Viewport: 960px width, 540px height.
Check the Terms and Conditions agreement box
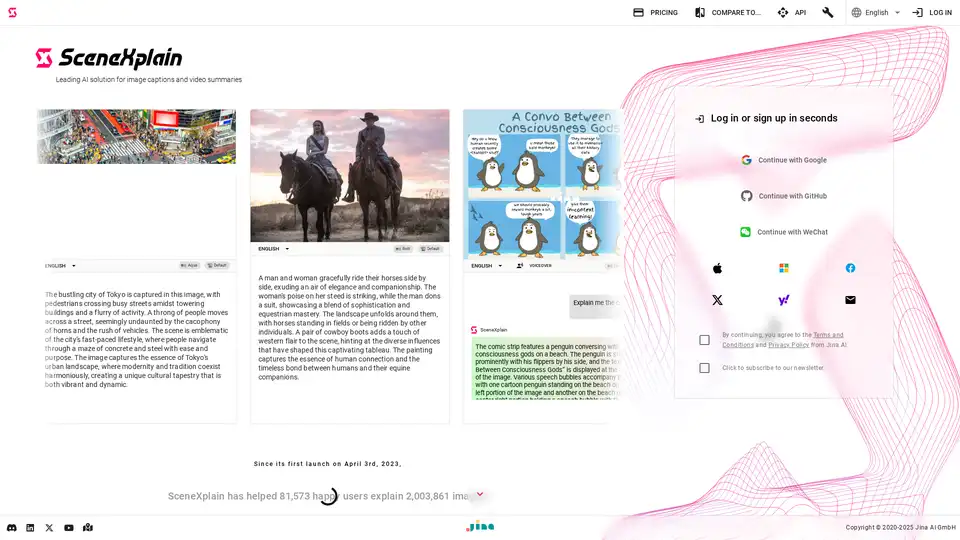704,340
